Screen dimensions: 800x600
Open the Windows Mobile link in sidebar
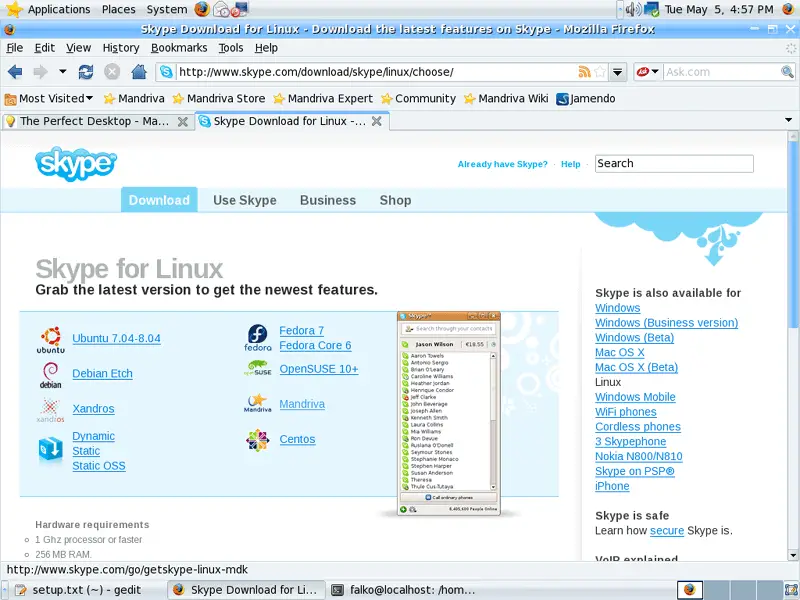635,397
